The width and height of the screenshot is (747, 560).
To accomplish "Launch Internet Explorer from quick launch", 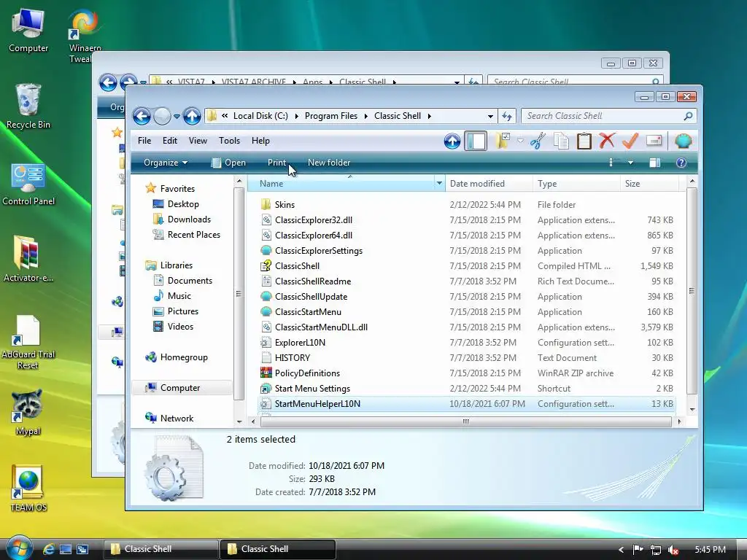I will click(x=48, y=549).
